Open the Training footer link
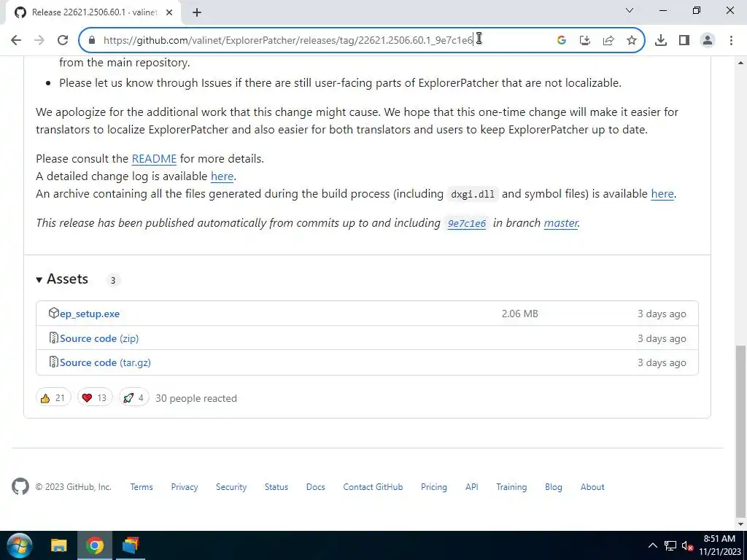The image size is (747, 560). (x=511, y=487)
